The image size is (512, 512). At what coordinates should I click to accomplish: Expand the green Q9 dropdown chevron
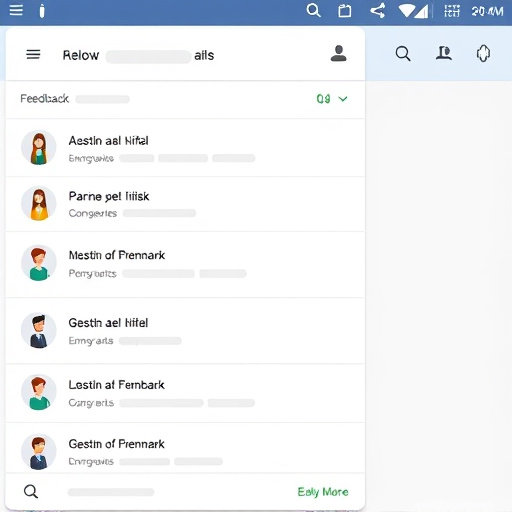[x=343, y=99]
